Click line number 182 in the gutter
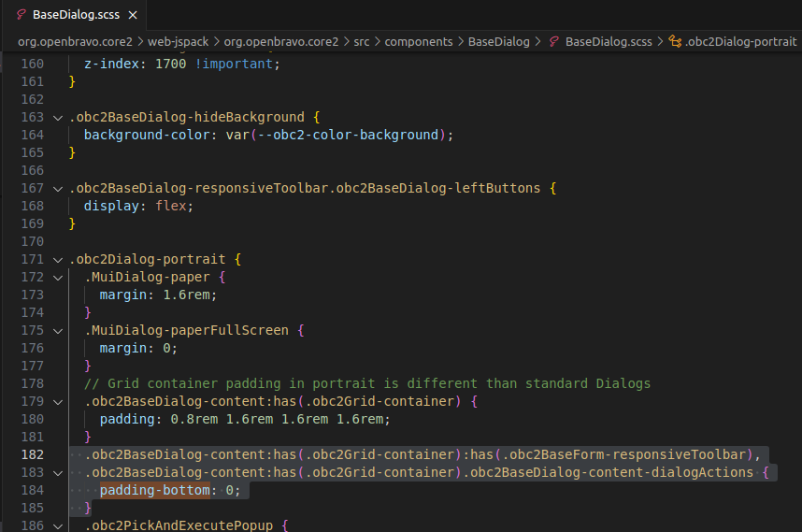The image size is (802, 532). click(32, 454)
